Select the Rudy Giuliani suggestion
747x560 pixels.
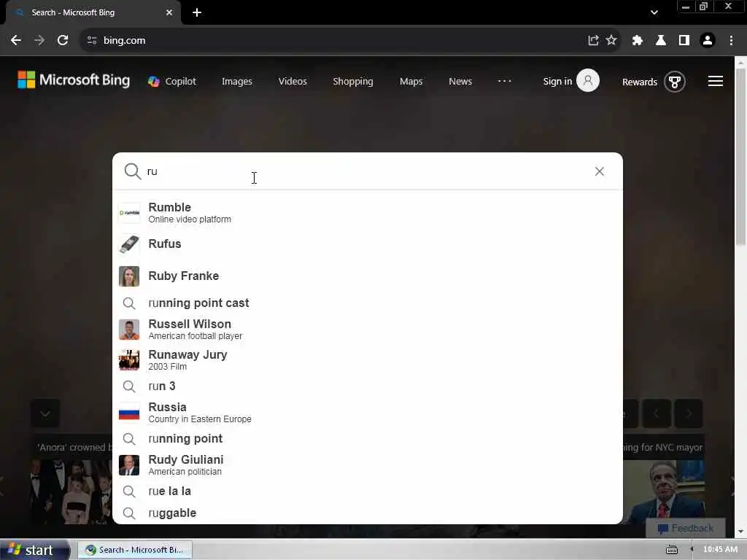click(x=368, y=464)
